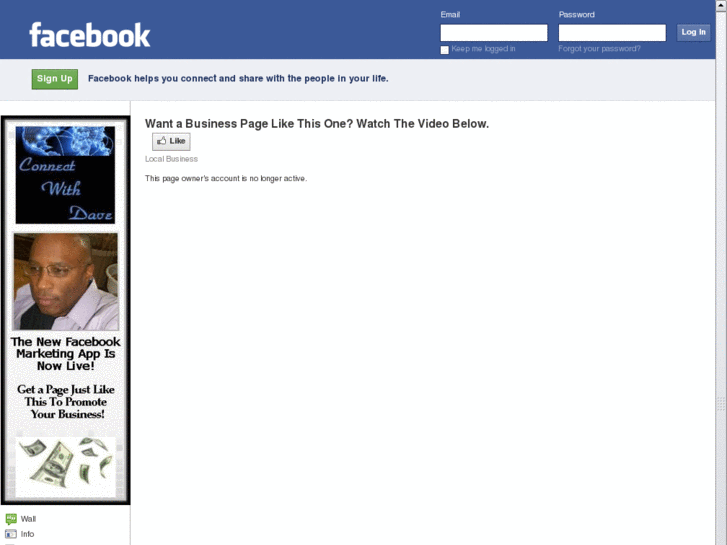The height and width of the screenshot is (545, 727).
Task: Click the green Sign Up button
Action: [x=55, y=79]
